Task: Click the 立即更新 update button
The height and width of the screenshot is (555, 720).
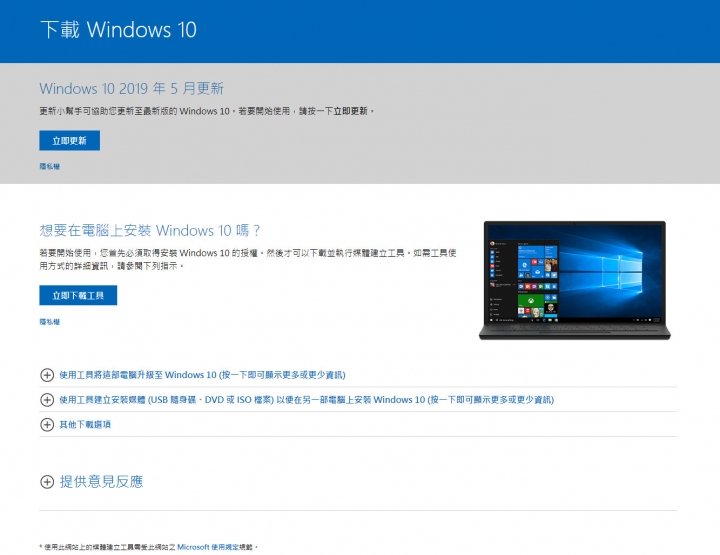Action: tap(69, 140)
